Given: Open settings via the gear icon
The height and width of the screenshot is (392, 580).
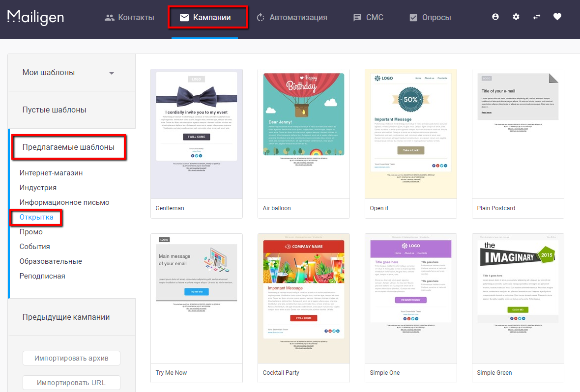Looking at the screenshot, I should [516, 17].
